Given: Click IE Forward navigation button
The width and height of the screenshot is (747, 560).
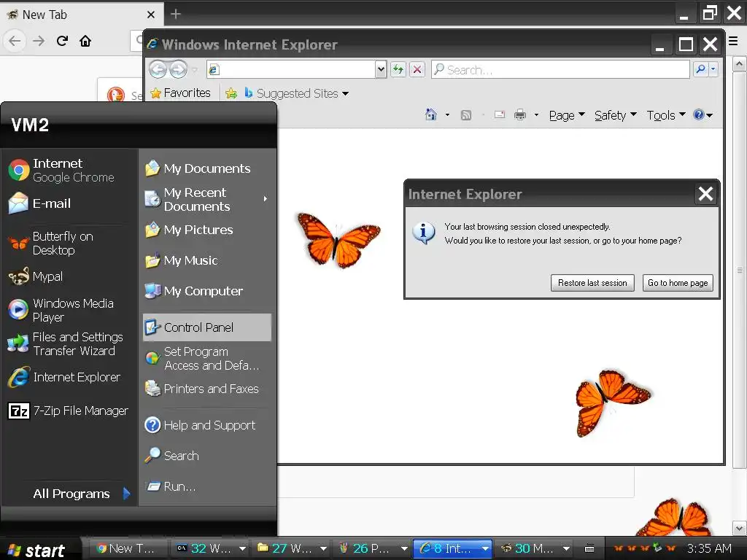Looking at the screenshot, I should click(x=179, y=69).
